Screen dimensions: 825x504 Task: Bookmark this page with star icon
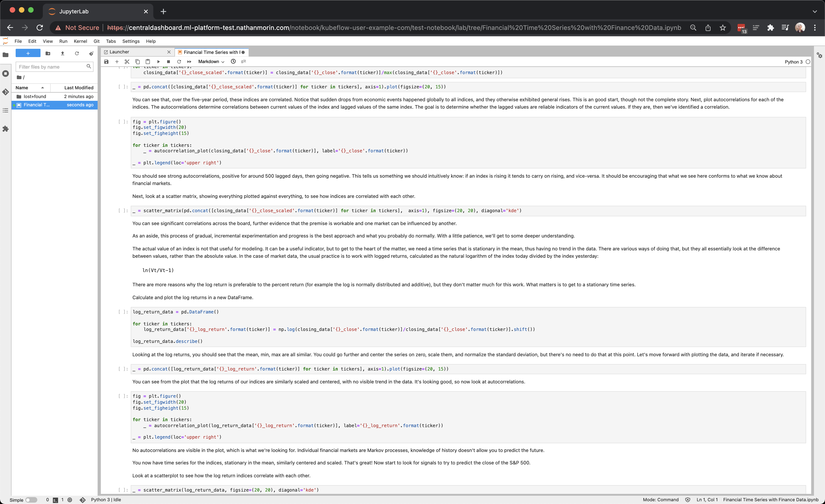pos(723,28)
